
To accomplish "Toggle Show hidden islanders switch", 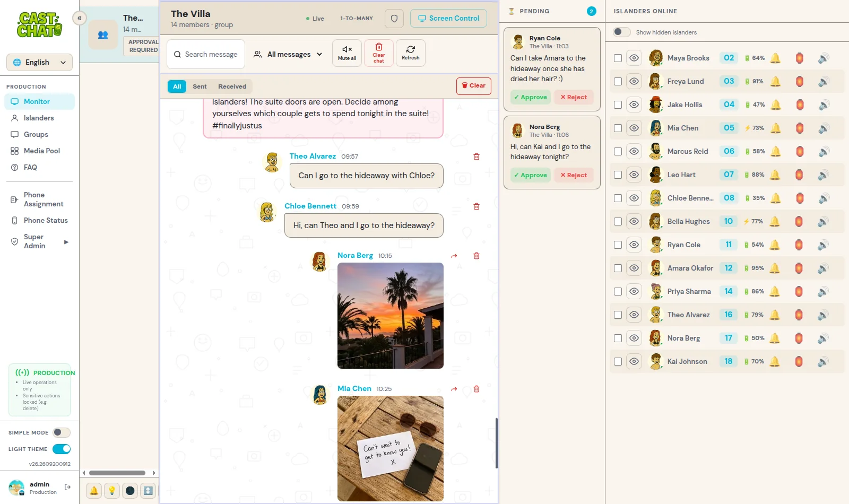I will coord(622,32).
